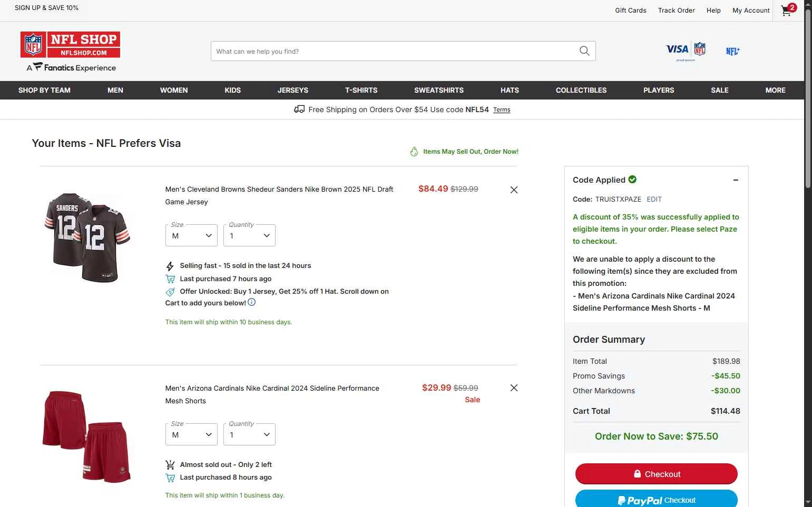Click the Selling fast lightning icon
Screen dimensions: 812x507
pyautogui.click(x=170, y=266)
